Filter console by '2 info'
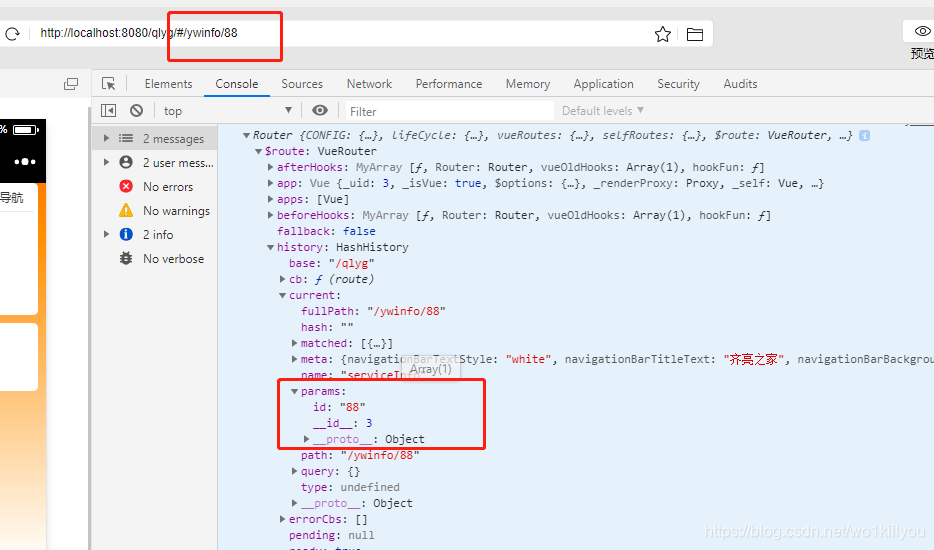 160,235
